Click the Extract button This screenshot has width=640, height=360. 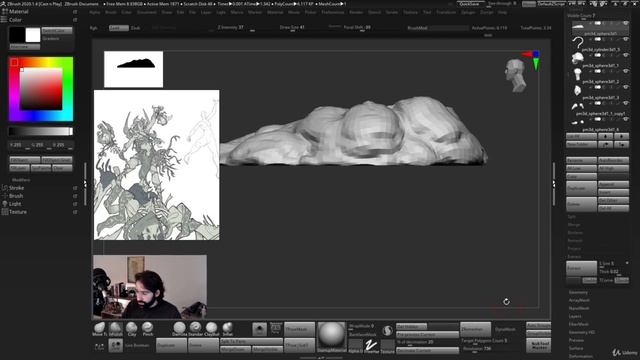coord(581,268)
